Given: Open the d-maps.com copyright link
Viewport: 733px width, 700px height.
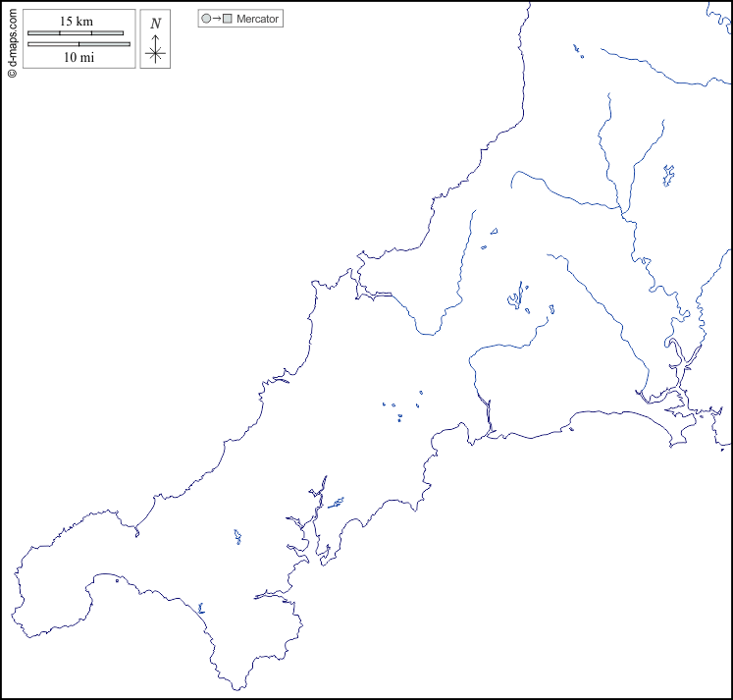Looking at the screenshot, I should point(12,39).
